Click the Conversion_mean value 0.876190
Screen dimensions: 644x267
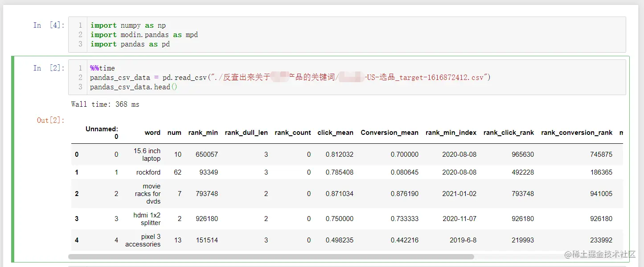point(405,194)
